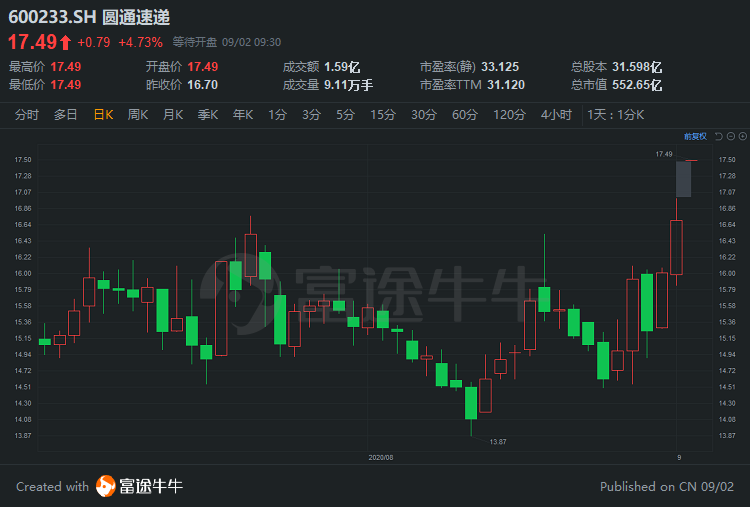The height and width of the screenshot is (507, 750).
Task: Click the 成交额 1.59亿 value
Action: tap(342, 67)
